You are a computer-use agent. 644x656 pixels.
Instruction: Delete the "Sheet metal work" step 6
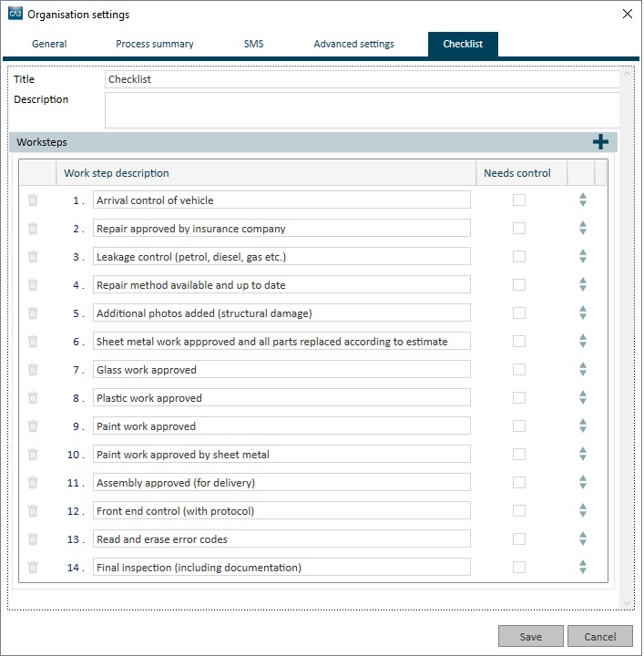33,342
